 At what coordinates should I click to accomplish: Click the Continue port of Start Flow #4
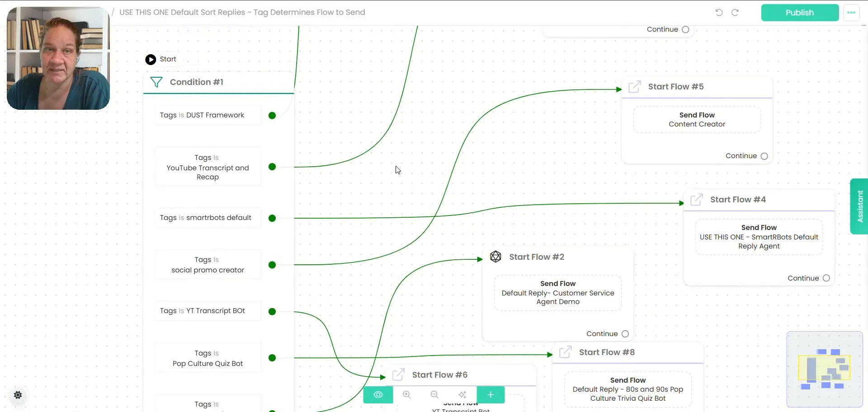826,278
